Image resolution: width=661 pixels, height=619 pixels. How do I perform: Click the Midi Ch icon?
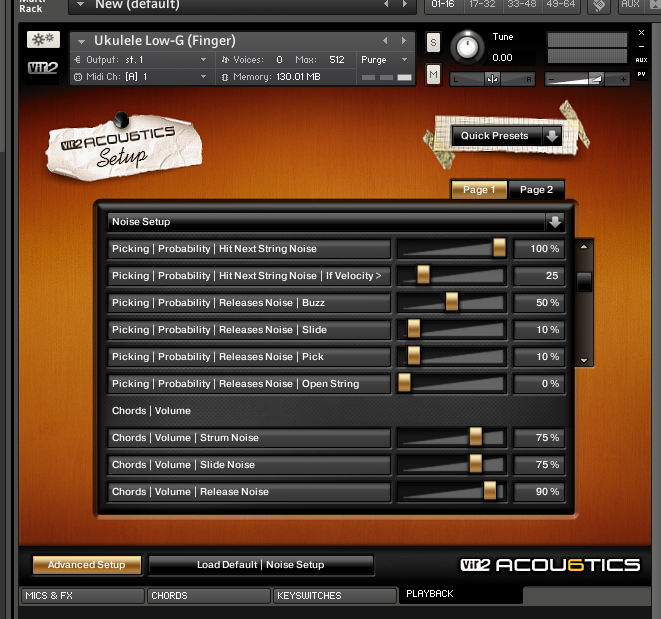pyautogui.click(x=78, y=77)
